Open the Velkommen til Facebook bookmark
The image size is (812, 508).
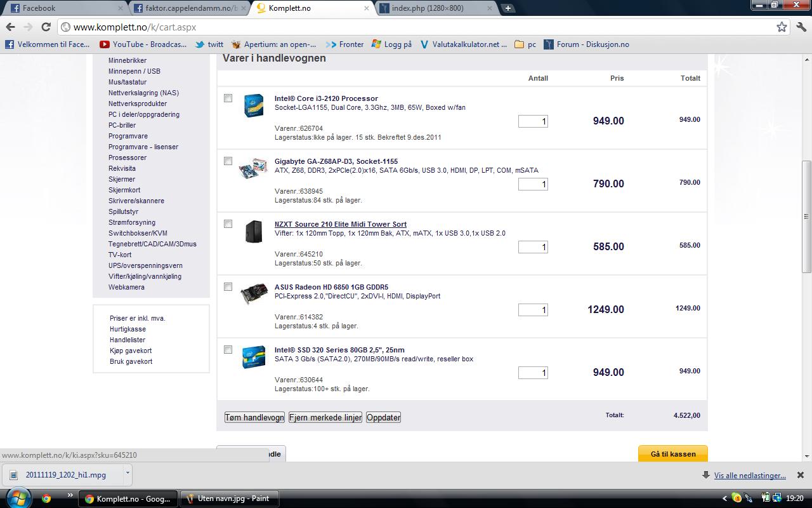pyautogui.click(x=48, y=44)
